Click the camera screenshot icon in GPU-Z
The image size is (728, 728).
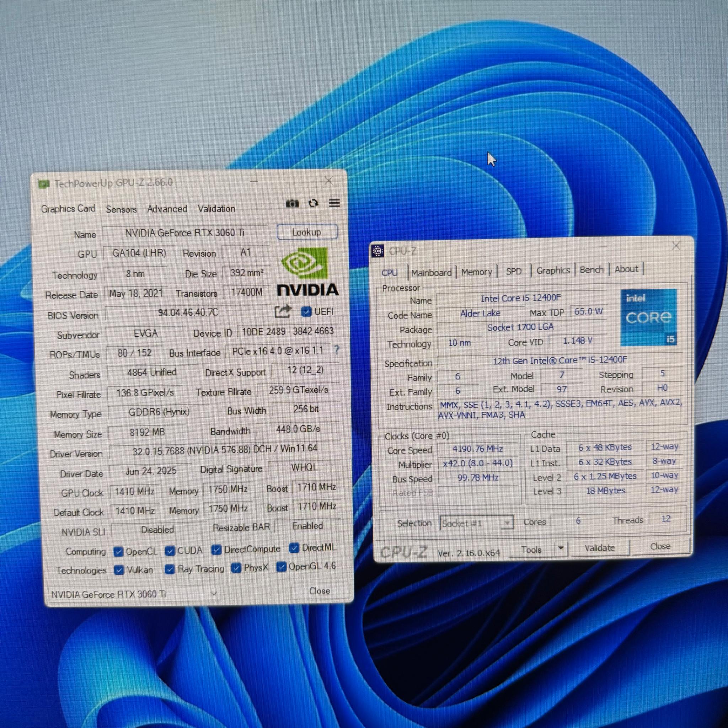(x=293, y=204)
